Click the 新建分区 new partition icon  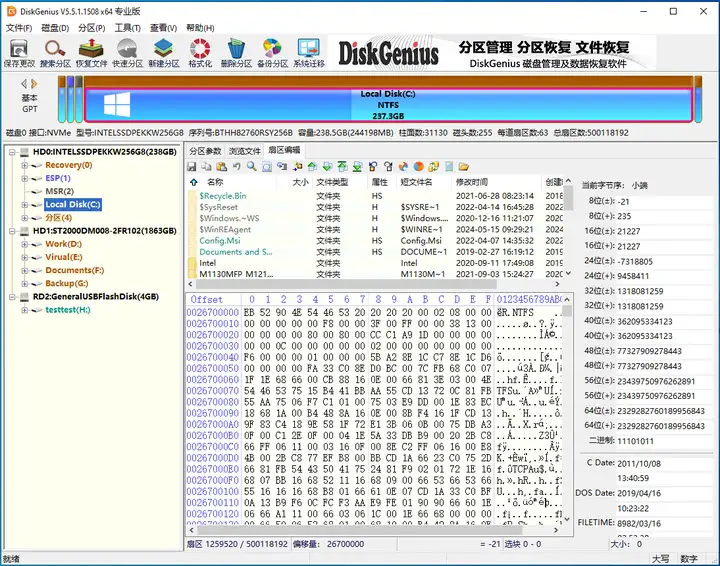pos(164,54)
